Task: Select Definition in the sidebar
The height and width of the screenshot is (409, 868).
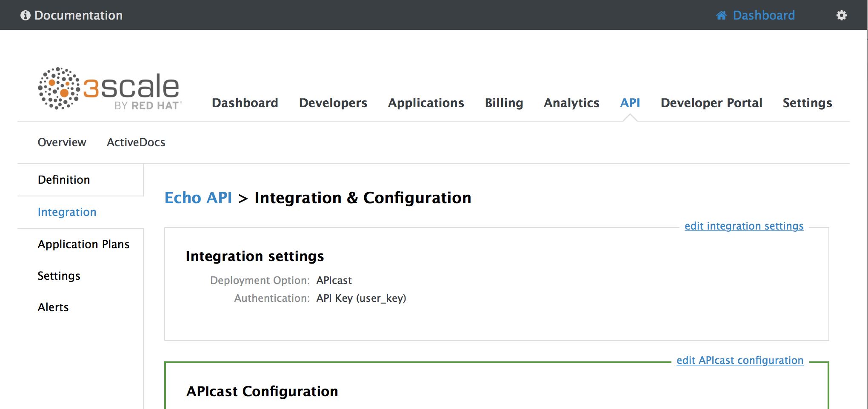Action: pyautogui.click(x=64, y=180)
